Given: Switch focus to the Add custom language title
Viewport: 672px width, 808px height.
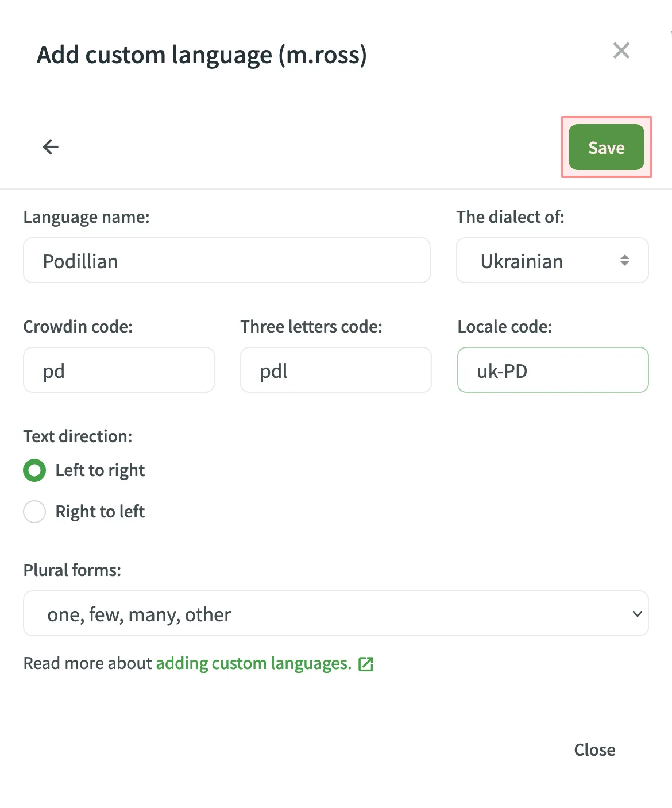Looking at the screenshot, I should point(202,55).
